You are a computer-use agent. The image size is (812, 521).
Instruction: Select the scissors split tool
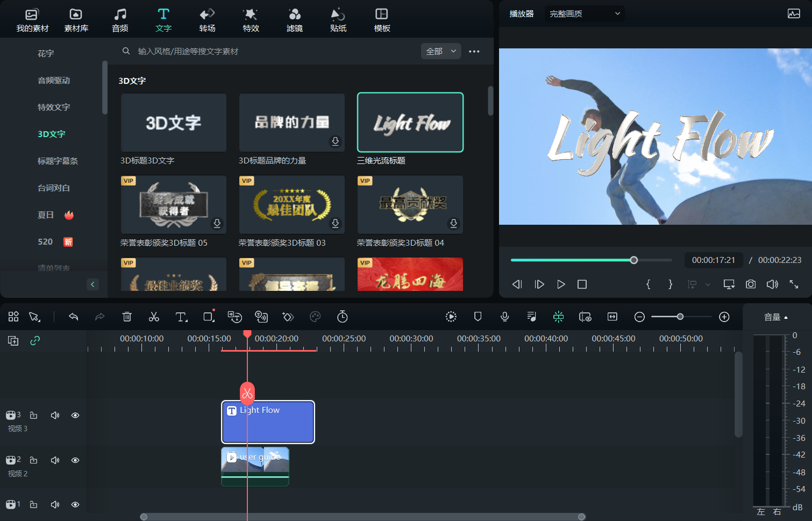(154, 317)
